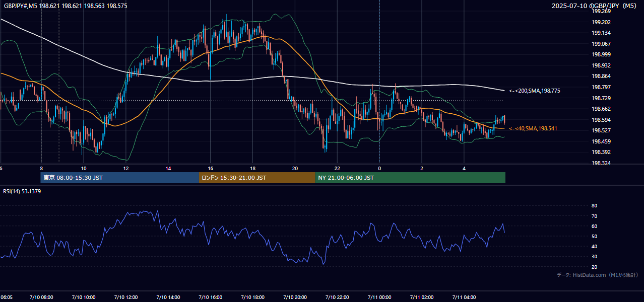Screen dimensions: 644x302
Task: Click price axis value 198.594
Action: pyautogui.click(x=601, y=120)
